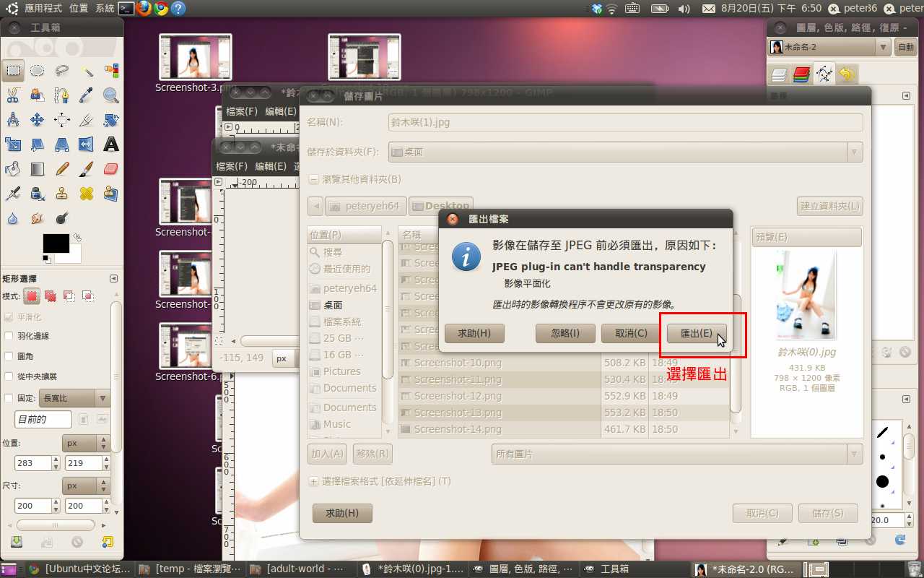The image size is (924, 578).
Task: Select the Blend gradient tool
Action: (x=38, y=169)
